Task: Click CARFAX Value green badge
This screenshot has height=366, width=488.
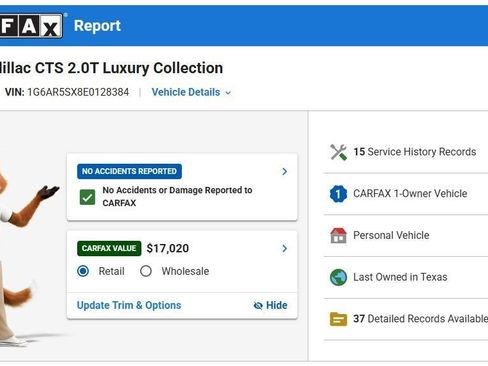Action: point(109,248)
